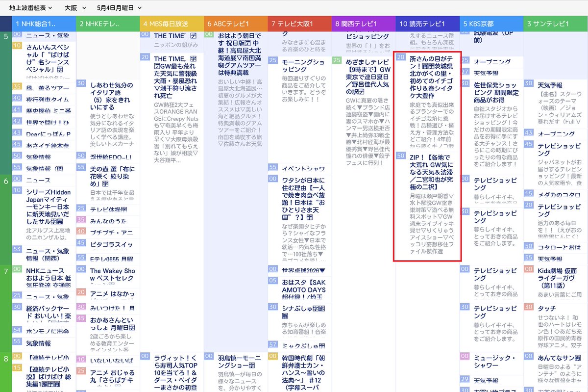Open the タッチ anime program entry
This screenshot has width=588, height=392.
[x=547, y=309]
